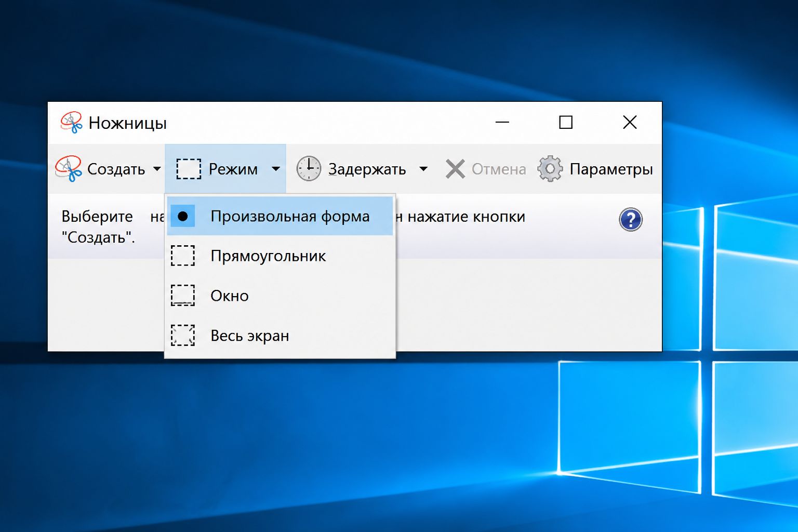This screenshot has width=798, height=532.
Task: Click the dashed rectangle Режим icon
Action: pyautogui.click(x=189, y=169)
